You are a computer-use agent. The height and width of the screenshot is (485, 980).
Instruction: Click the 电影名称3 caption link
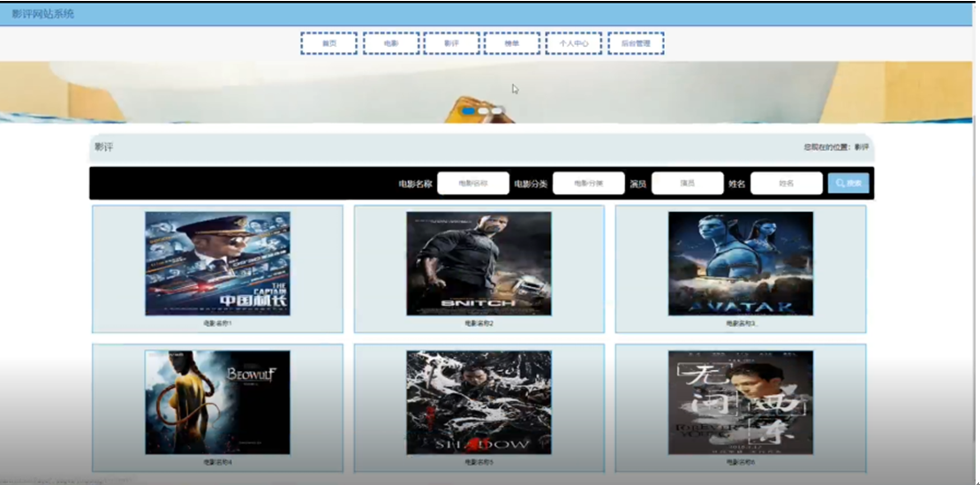coord(742,323)
